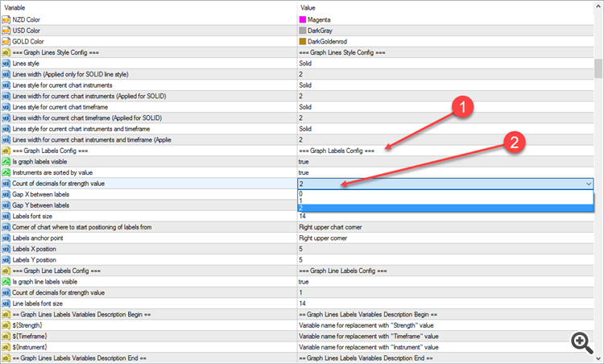Click icon beside Line labels font size
The image size is (604, 364).
(x=6, y=304)
